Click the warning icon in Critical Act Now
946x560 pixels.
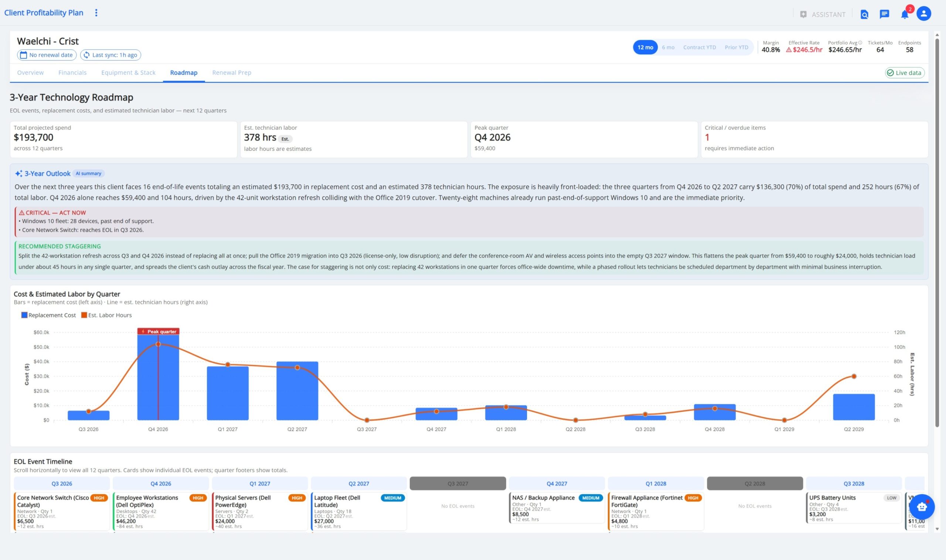point(21,213)
